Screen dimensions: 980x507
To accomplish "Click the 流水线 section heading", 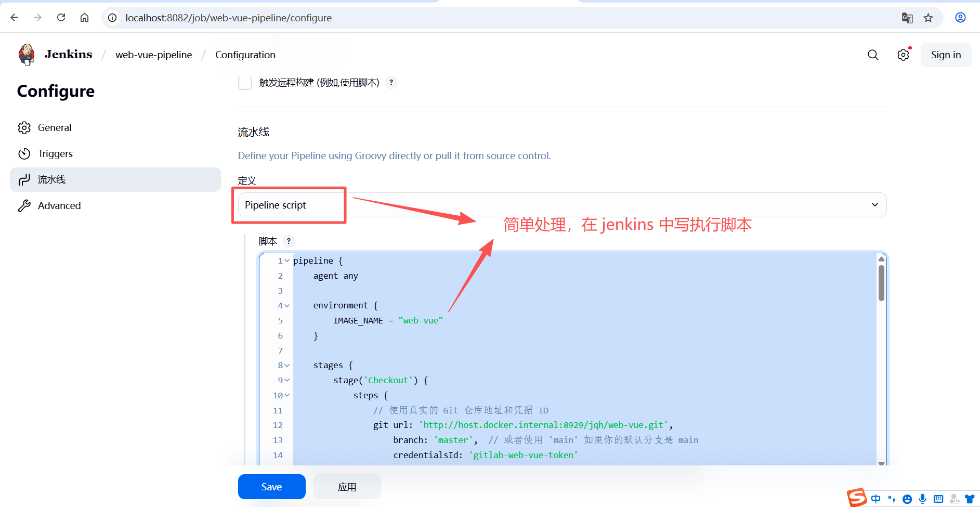I will (253, 132).
